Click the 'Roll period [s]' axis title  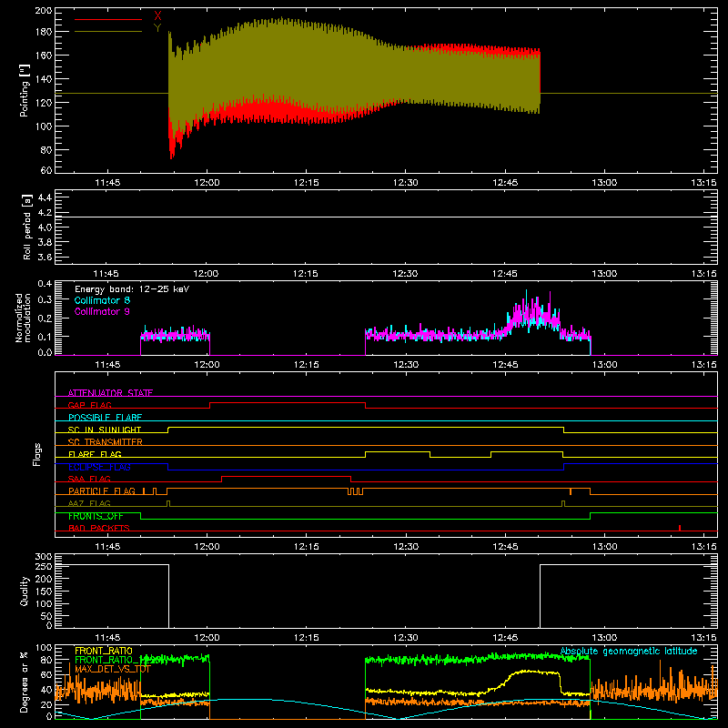[26, 227]
